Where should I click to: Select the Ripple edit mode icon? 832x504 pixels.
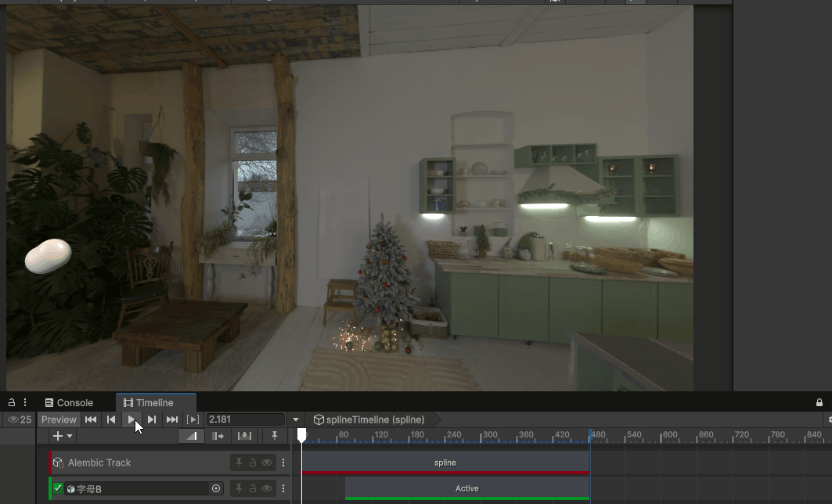tap(218, 436)
